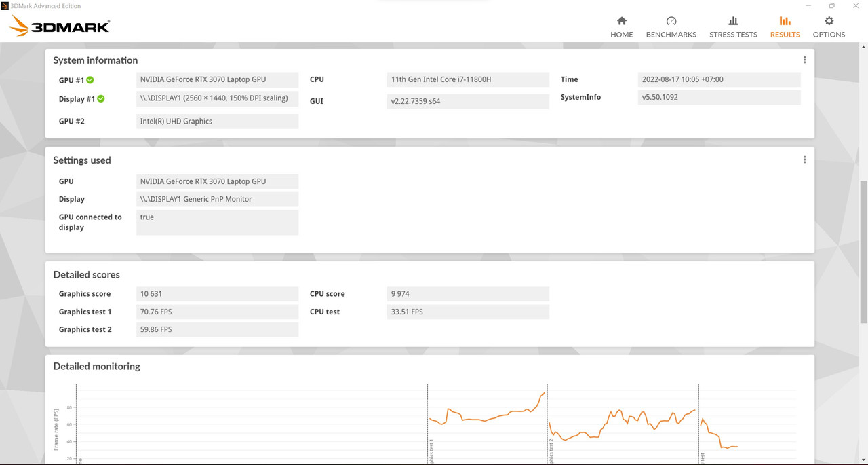Select GPU connected to display true value

click(x=217, y=222)
